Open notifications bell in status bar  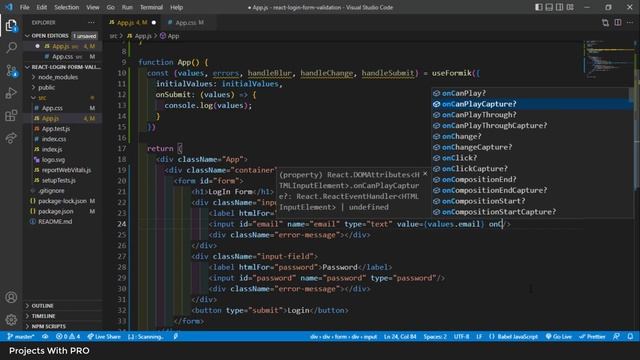(630, 337)
